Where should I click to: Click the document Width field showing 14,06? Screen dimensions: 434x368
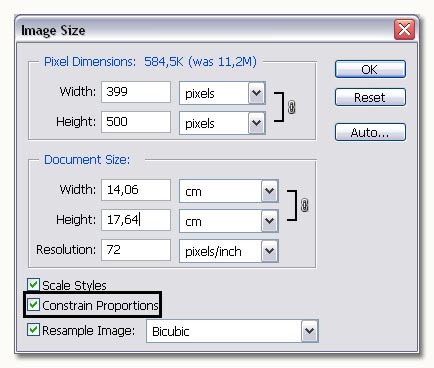136,190
